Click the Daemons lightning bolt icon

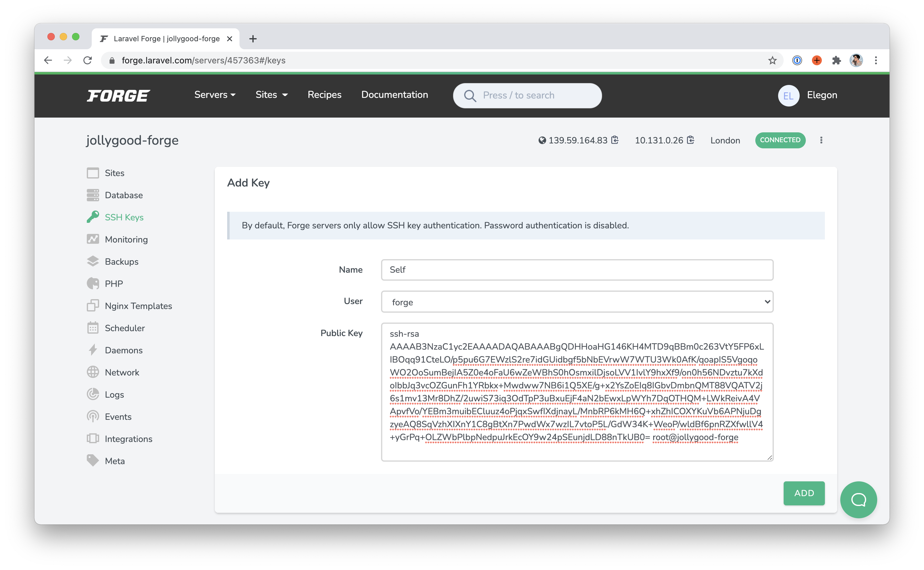(x=93, y=350)
